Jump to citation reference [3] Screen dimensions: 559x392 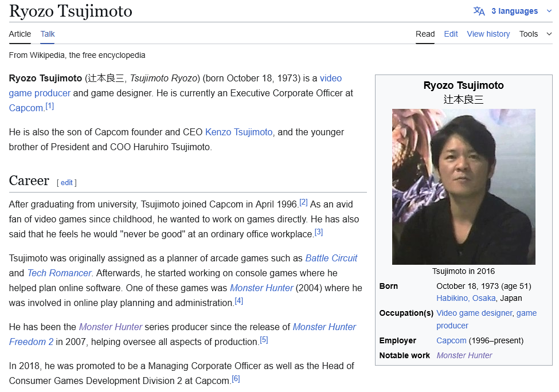tap(319, 232)
